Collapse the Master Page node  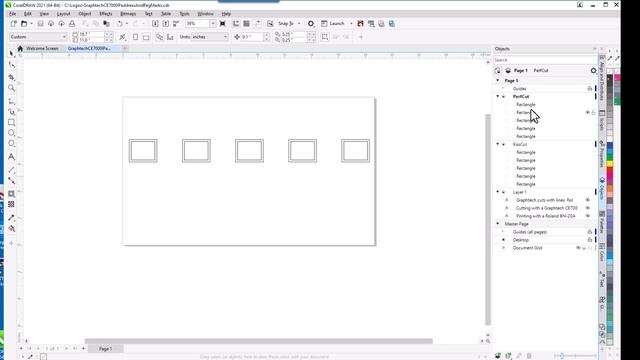coord(498,224)
